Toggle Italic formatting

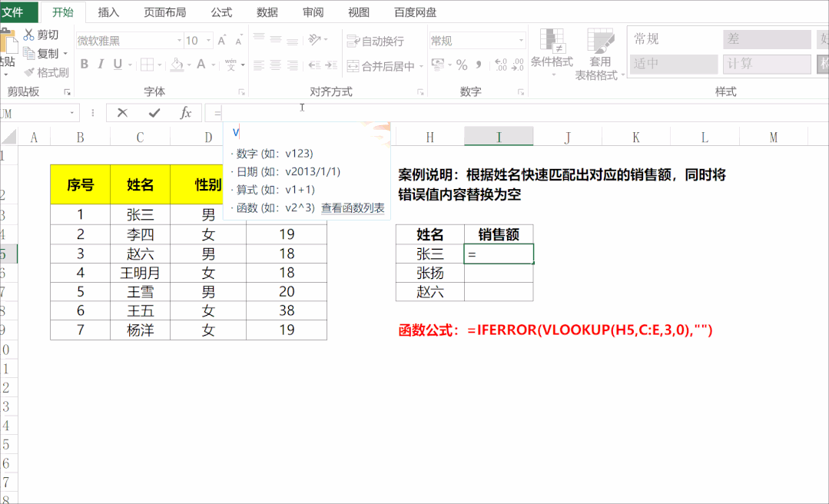click(101, 65)
